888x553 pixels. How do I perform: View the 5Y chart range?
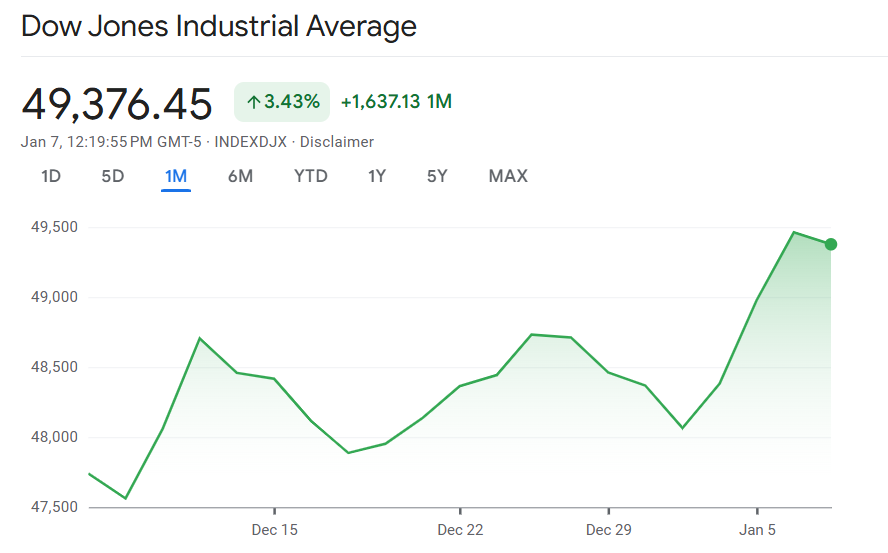tap(437, 177)
